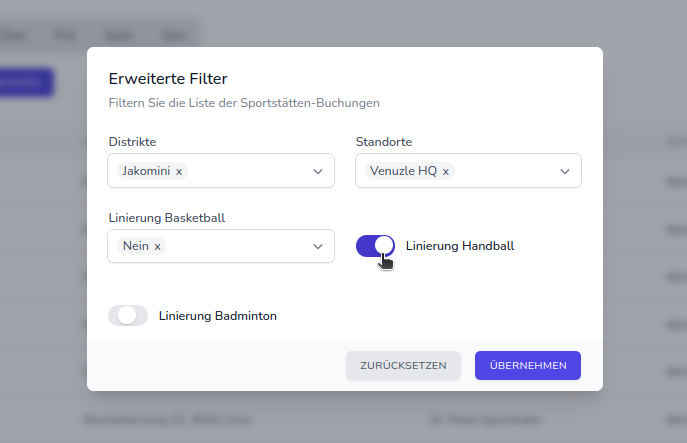The image size is (687, 443).
Task: Click the blurred blue button behind the dialog
Action: click(x=25, y=82)
